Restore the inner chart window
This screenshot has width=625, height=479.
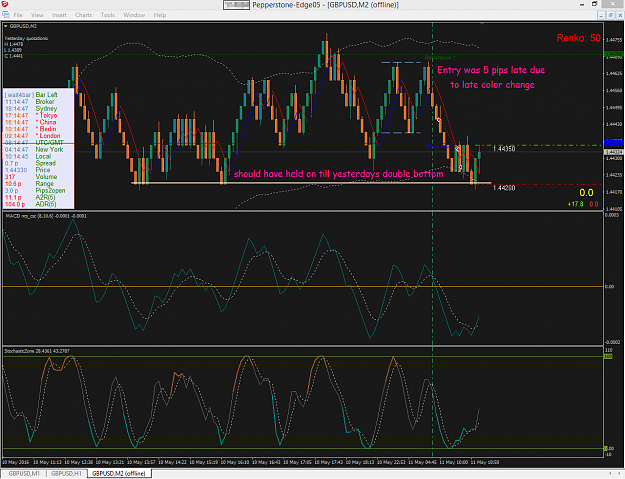click(611, 15)
